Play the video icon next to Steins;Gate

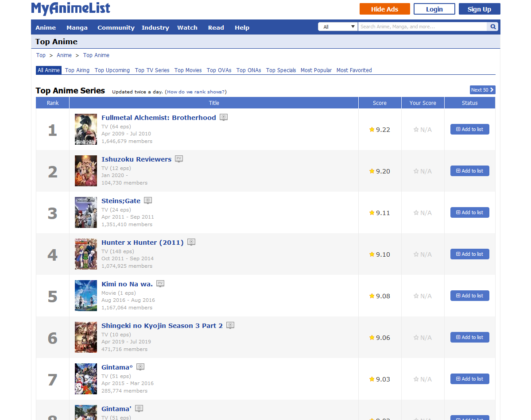[x=148, y=200]
